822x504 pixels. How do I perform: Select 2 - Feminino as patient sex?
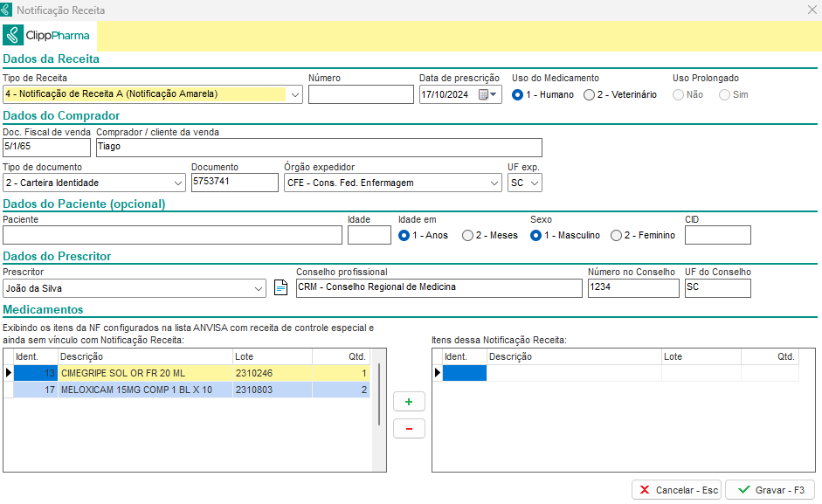click(617, 235)
